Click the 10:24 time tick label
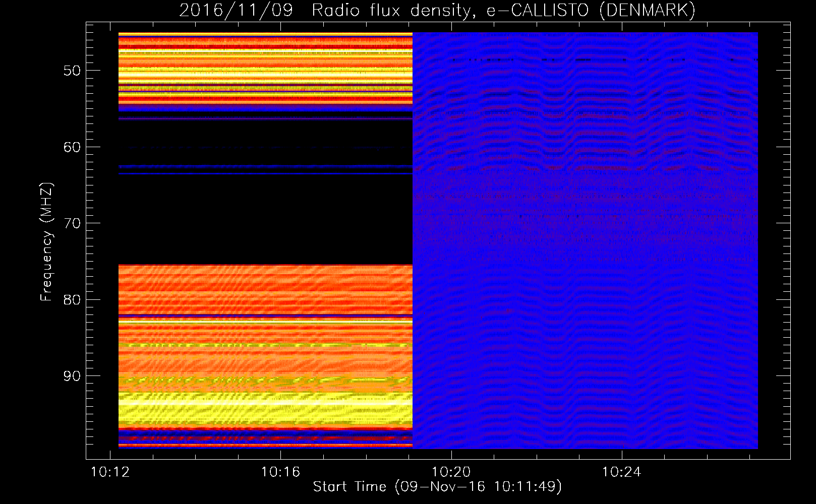816x504 pixels. click(x=622, y=472)
